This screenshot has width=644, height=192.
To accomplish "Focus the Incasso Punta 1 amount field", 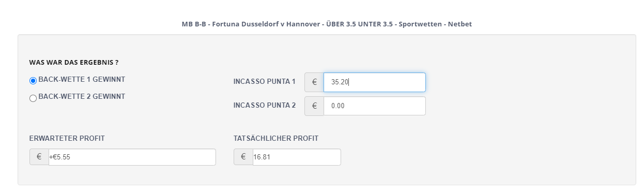I will pos(375,82).
